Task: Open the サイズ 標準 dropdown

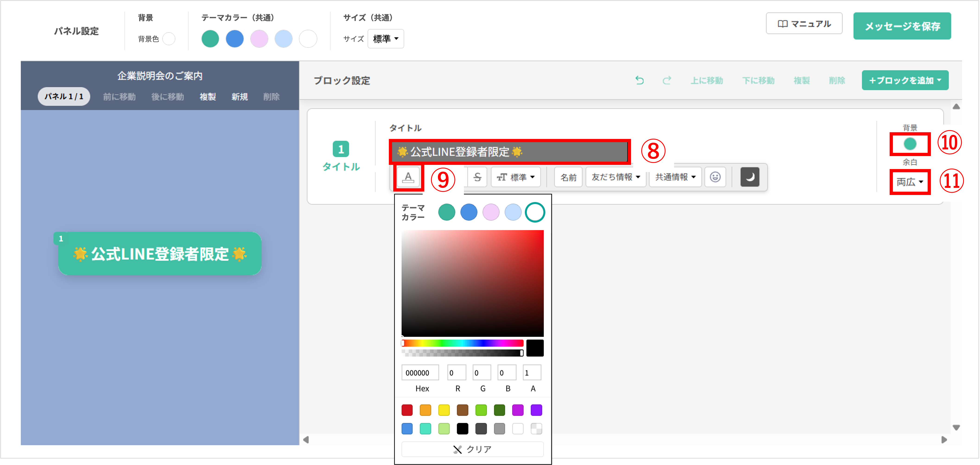Action: [385, 39]
